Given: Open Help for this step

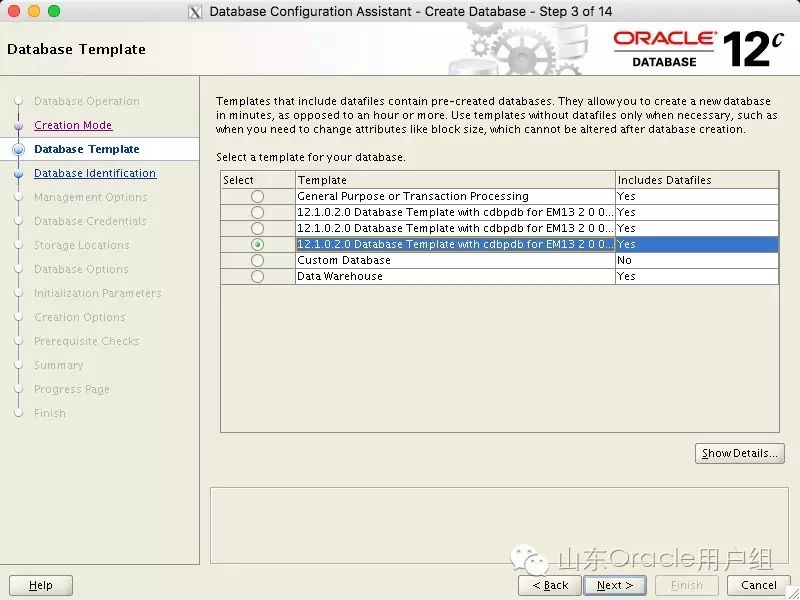Looking at the screenshot, I should [41, 585].
